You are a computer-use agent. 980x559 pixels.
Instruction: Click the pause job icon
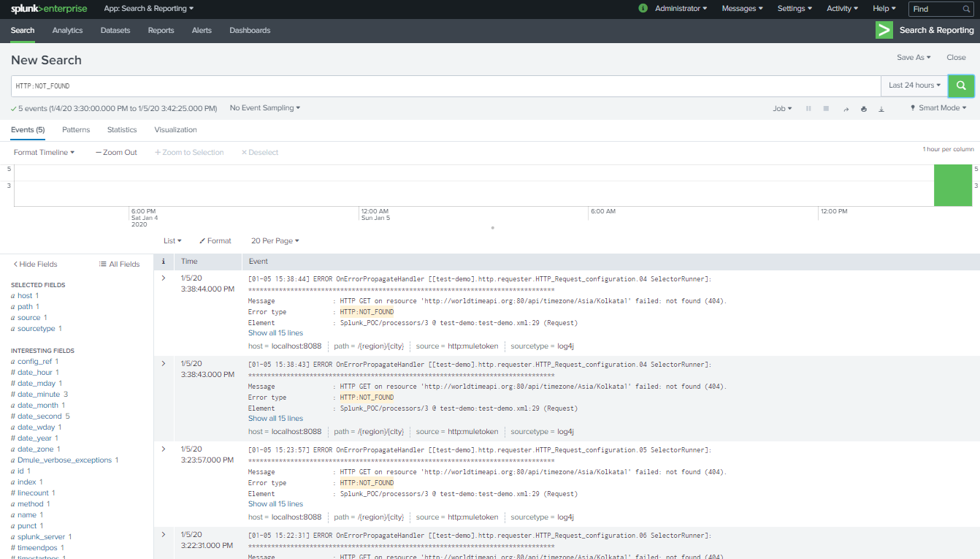(x=808, y=109)
